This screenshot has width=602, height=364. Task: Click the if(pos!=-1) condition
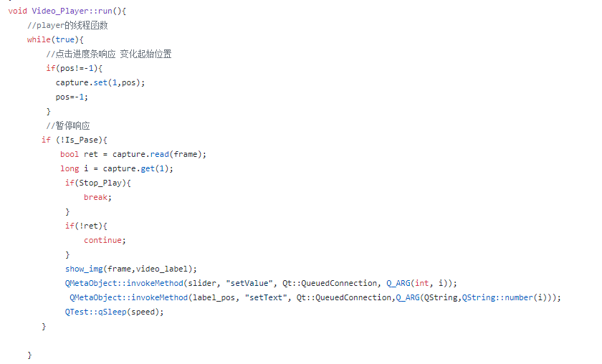tap(75, 68)
